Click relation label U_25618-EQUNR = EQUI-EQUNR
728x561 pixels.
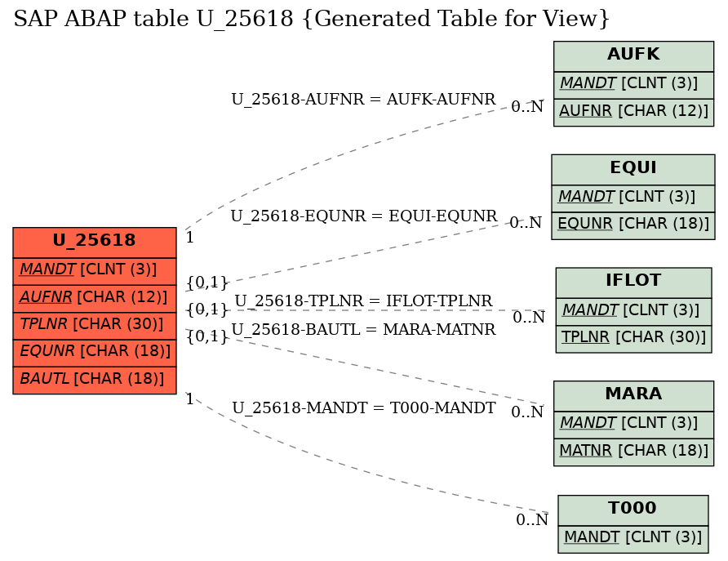coord(364,216)
